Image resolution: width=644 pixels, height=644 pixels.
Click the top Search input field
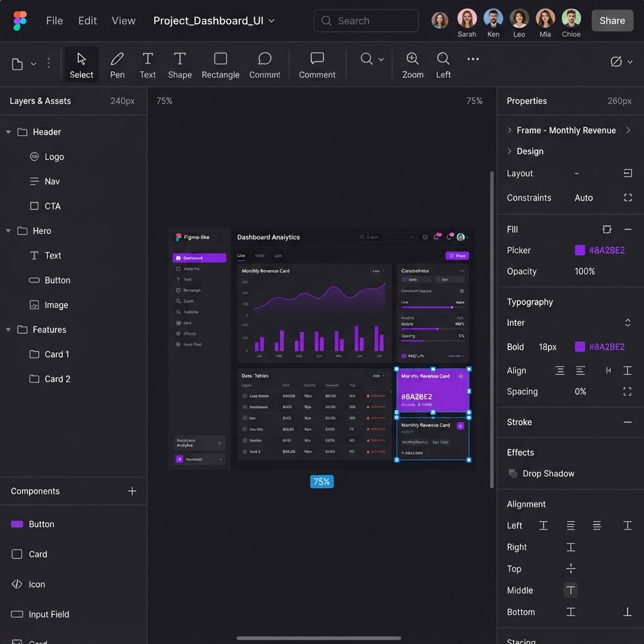point(366,21)
